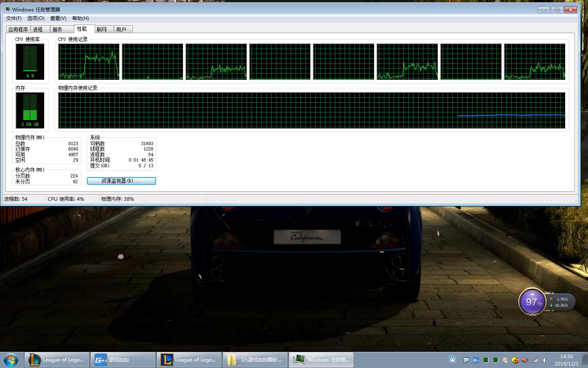Click the white volume speaker tray icon
This screenshot has height=368, width=588.
pos(545,360)
